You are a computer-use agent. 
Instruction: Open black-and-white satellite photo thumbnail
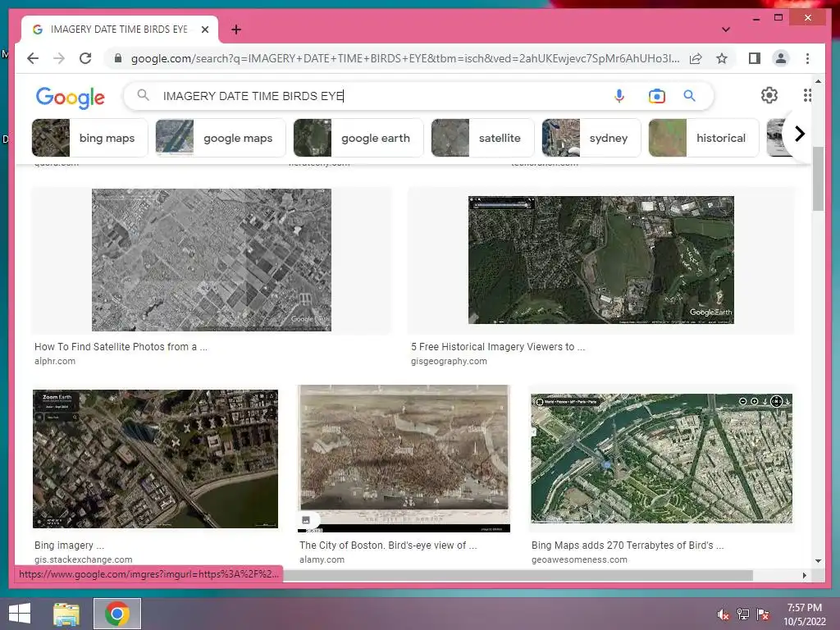(212, 260)
